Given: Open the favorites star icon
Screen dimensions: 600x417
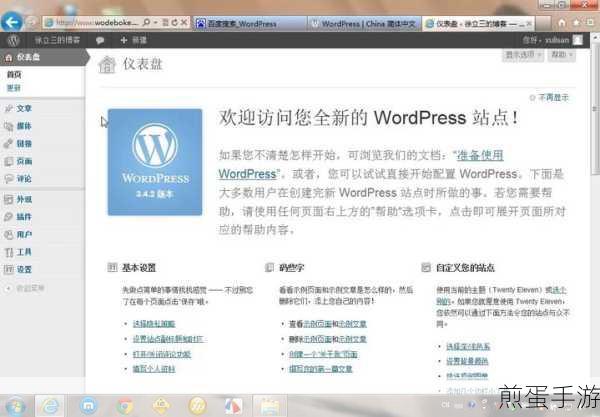Looking at the screenshot, I should pyautogui.click(x=577, y=23).
